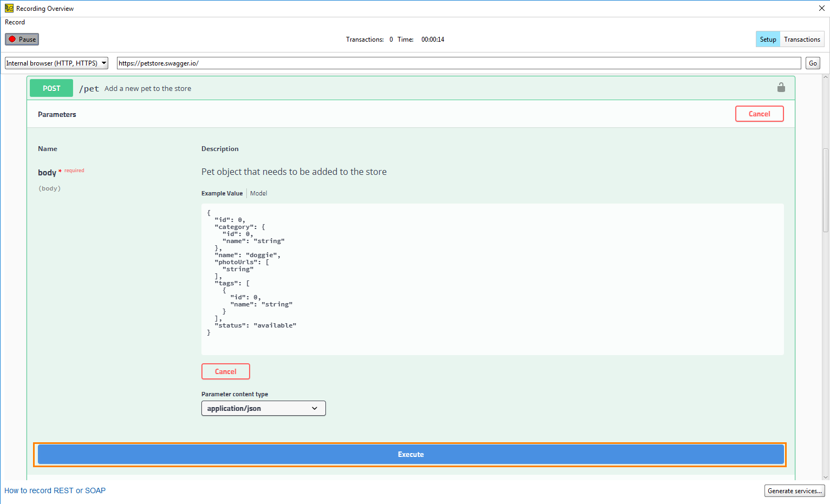Switch to the Transactions tab
This screenshot has height=504, width=830.
pyautogui.click(x=802, y=40)
